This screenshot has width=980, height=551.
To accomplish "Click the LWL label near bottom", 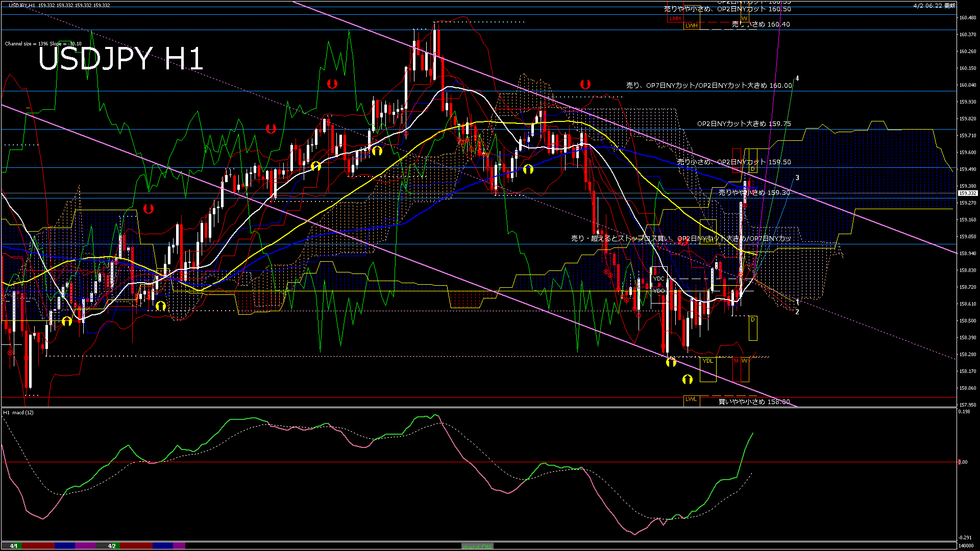I will (x=691, y=399).
